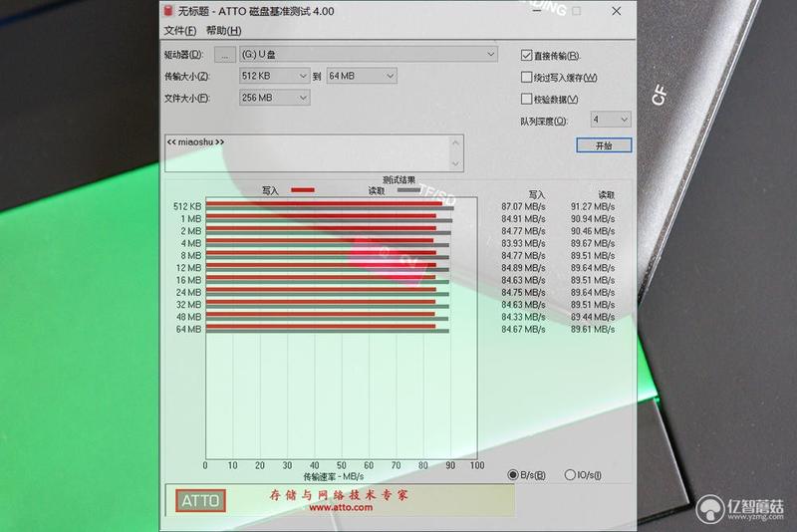This screenshot has height=532, width=797.
Task: Click the 测试结果 chart title
Action: coord(398,180)
